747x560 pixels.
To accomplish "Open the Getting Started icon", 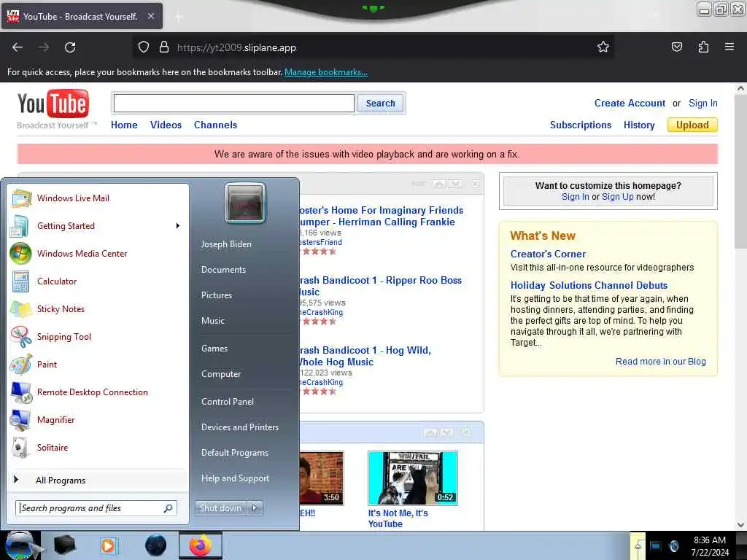I will point(20,226).
